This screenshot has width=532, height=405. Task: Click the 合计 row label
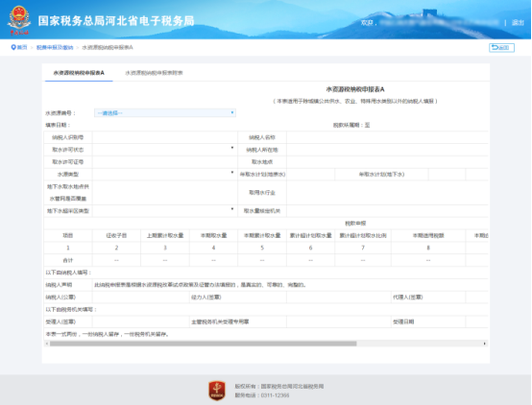point(68,260)
